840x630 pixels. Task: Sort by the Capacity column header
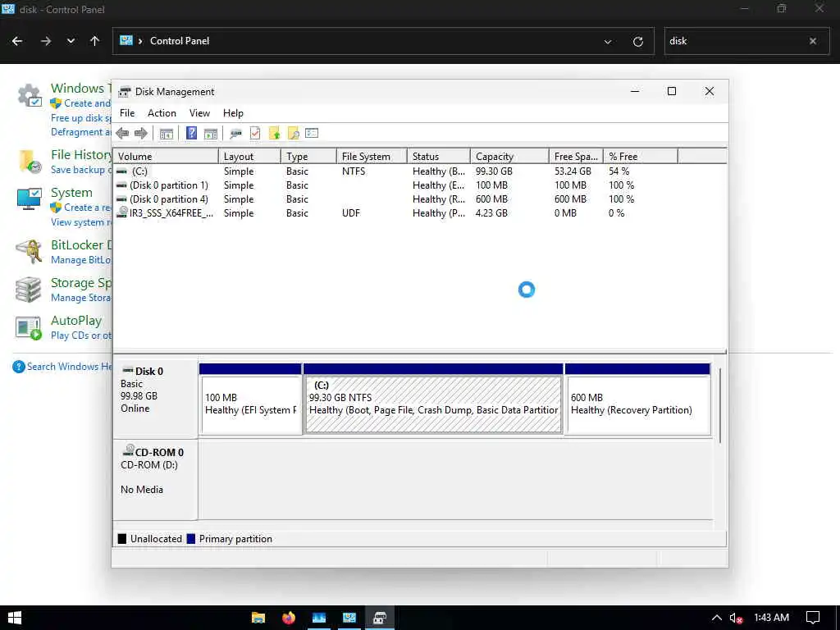509,157
